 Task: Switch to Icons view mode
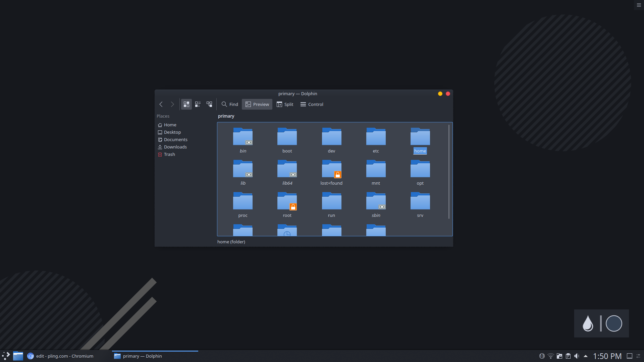click(186, 104)
